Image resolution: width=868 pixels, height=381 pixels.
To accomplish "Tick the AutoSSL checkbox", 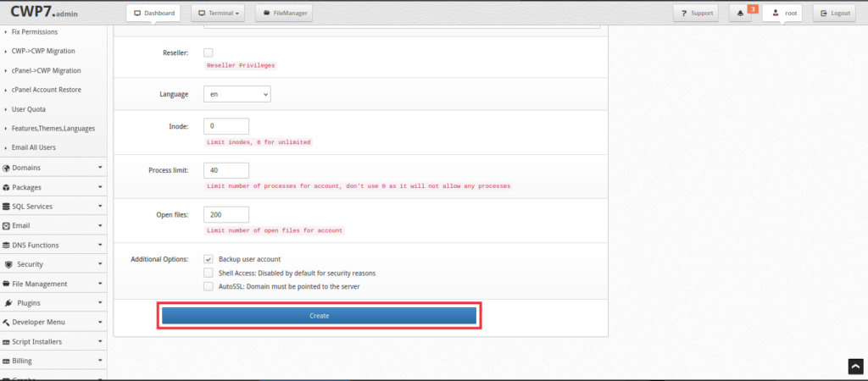I will point(209,286).
